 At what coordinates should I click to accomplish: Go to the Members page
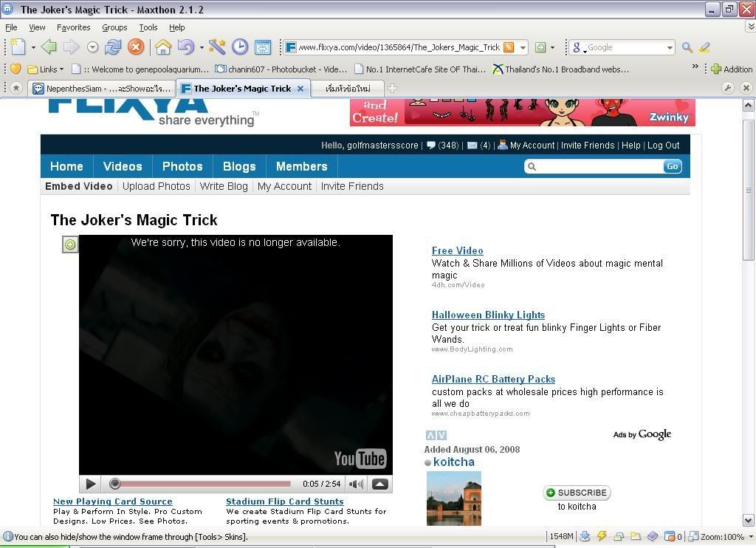(x=301, y=166)
